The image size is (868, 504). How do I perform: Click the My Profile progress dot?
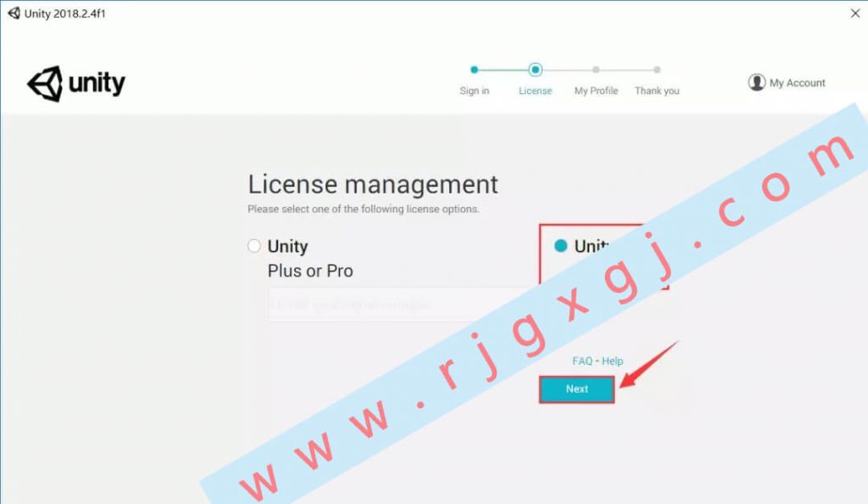click(596, 70)
